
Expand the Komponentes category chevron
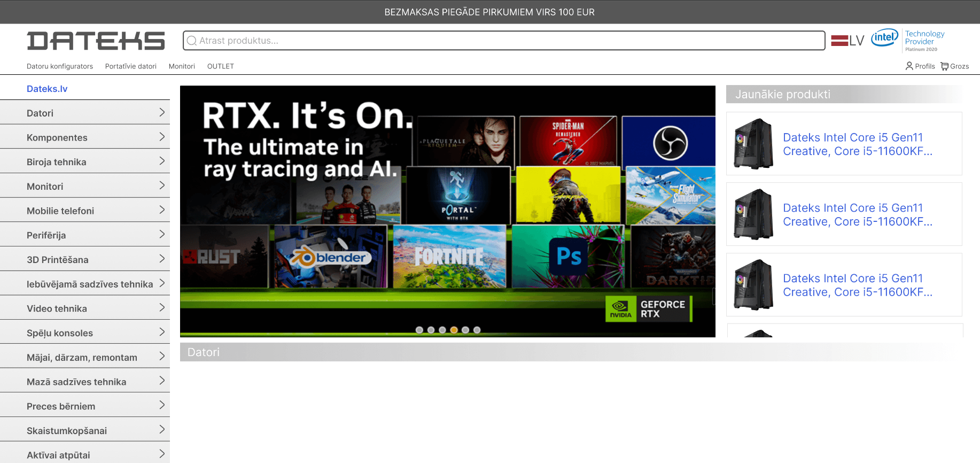[x=162, y=137]
